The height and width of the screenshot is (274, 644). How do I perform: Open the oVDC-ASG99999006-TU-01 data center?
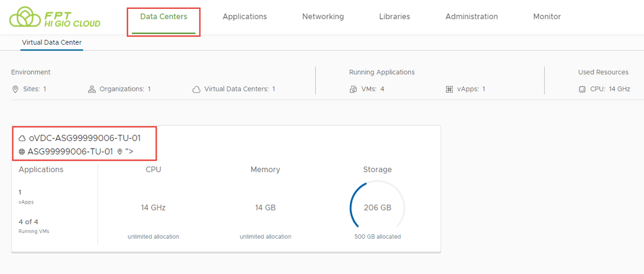pos(84,138)
